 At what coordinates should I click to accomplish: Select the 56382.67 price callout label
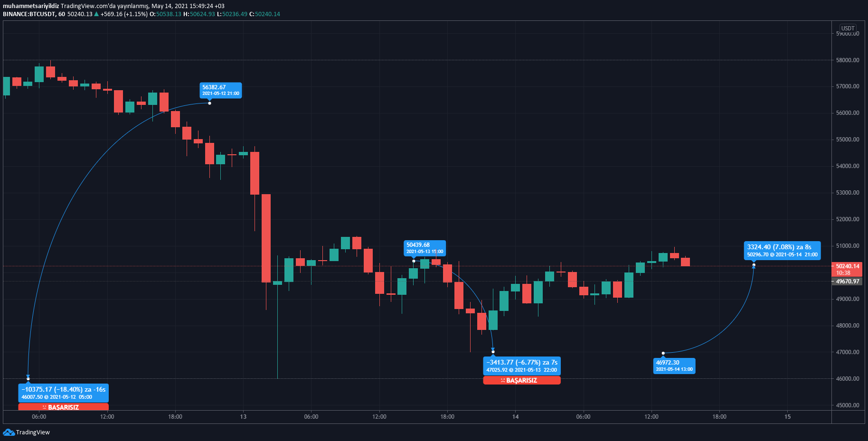tap(221, 90)
